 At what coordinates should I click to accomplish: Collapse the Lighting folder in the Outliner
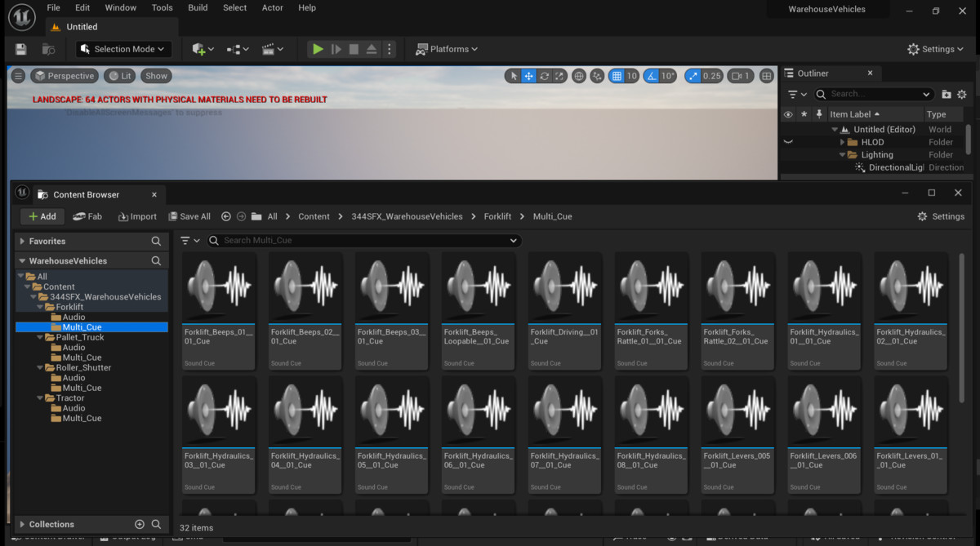pos(843,155)
